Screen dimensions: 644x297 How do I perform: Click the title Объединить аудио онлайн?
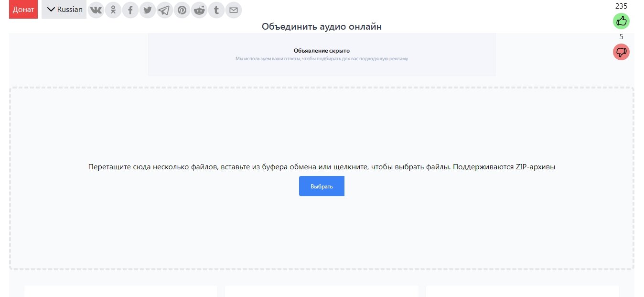tap(322, 26)
